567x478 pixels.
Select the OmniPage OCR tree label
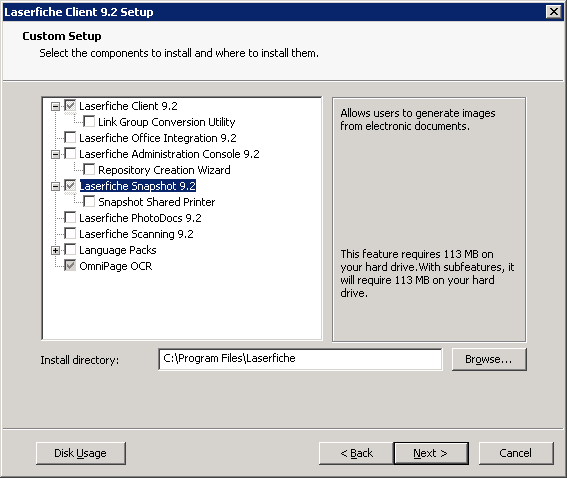coord(115,266)
